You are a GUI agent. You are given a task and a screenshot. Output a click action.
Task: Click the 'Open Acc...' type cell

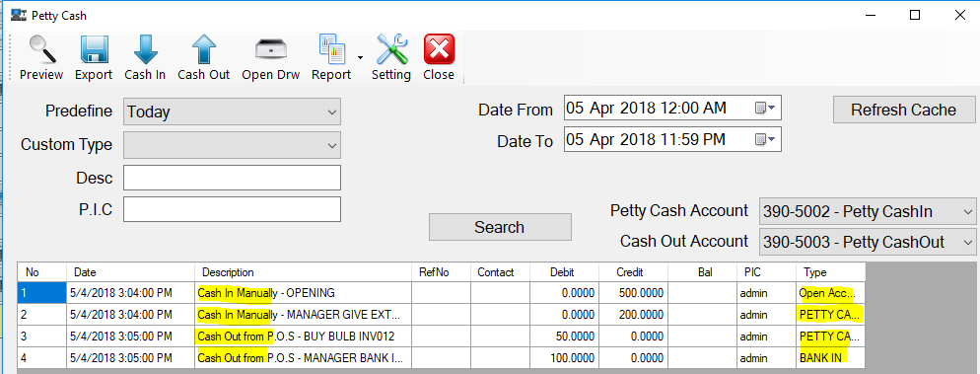tap(830, 292)
